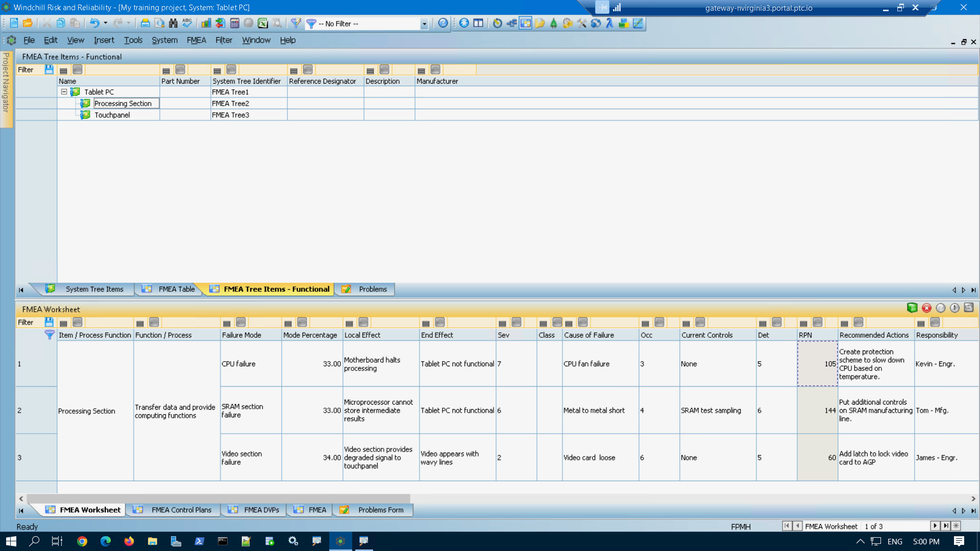
Task: Click the wrench and screwdriver tools icon
Action: (x=581, y=23)
